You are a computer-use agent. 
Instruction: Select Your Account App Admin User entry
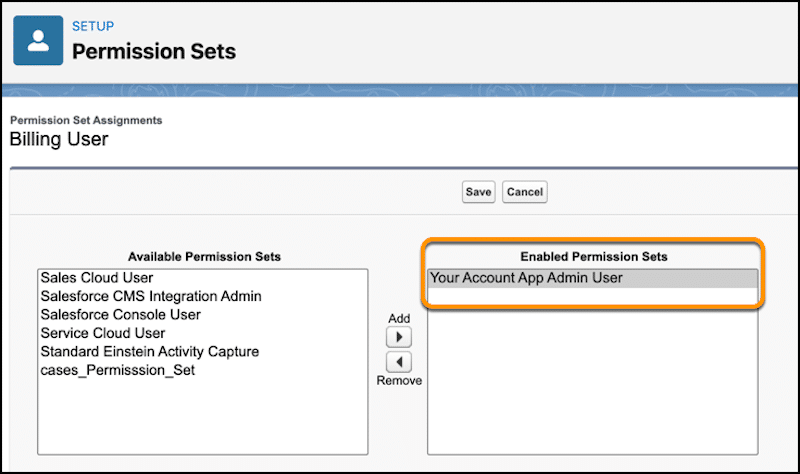point(592,278)
